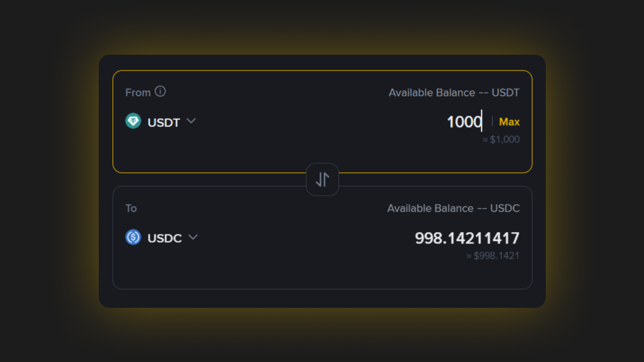644x362 pixels.
Task: Click the Available Balance -- USDC text
Action: pyautogui.click(x=453, y=209)
